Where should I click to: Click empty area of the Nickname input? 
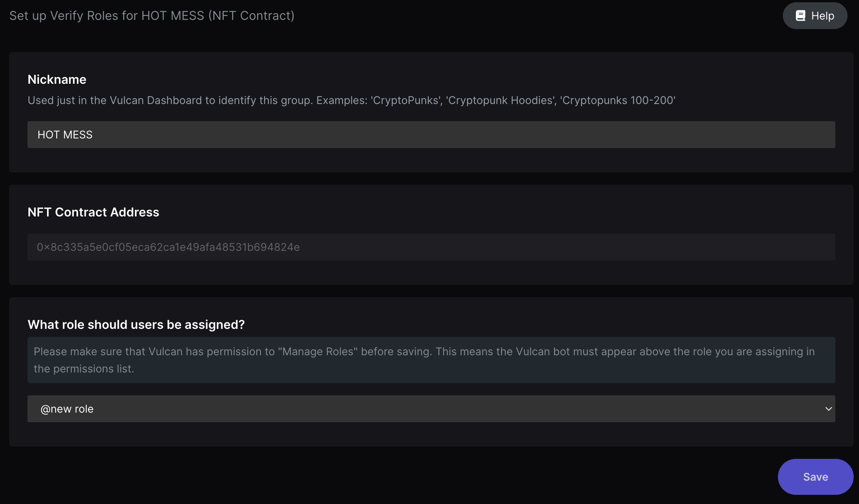[x=459, y=135]
